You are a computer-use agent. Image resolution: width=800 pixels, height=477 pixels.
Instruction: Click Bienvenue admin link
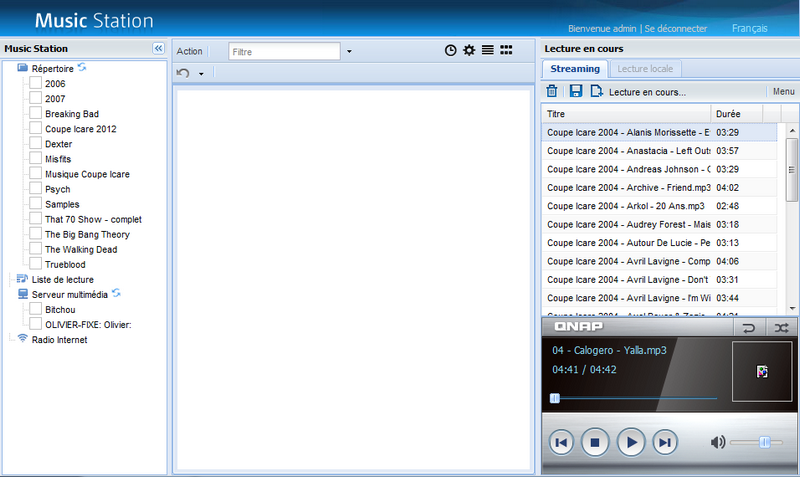click(x=602, y=29)
